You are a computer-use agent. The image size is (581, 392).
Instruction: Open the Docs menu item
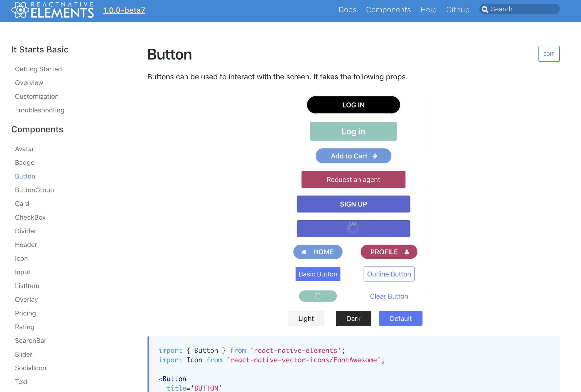[347, 10]
